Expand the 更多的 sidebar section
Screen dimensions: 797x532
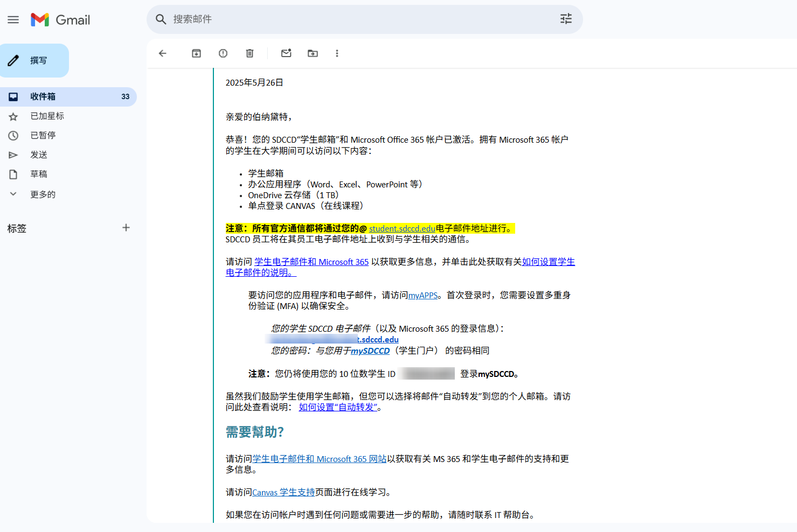pos(43,194)
